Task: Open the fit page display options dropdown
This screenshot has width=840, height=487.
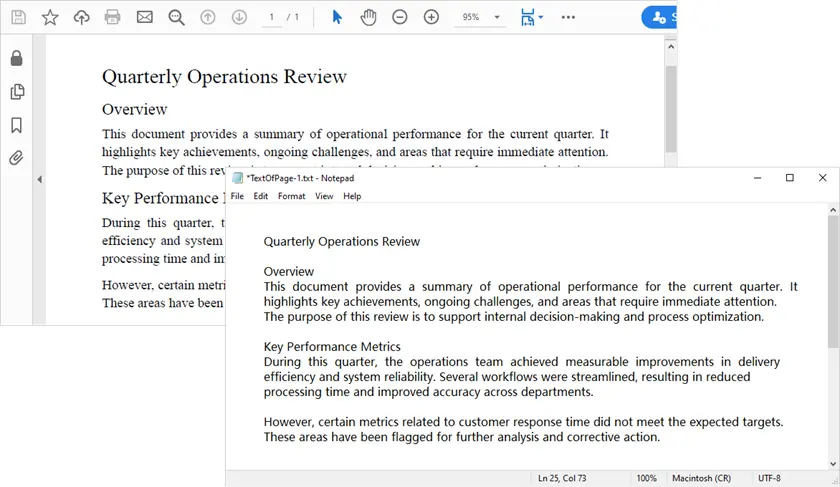Action: coord(531,17)
